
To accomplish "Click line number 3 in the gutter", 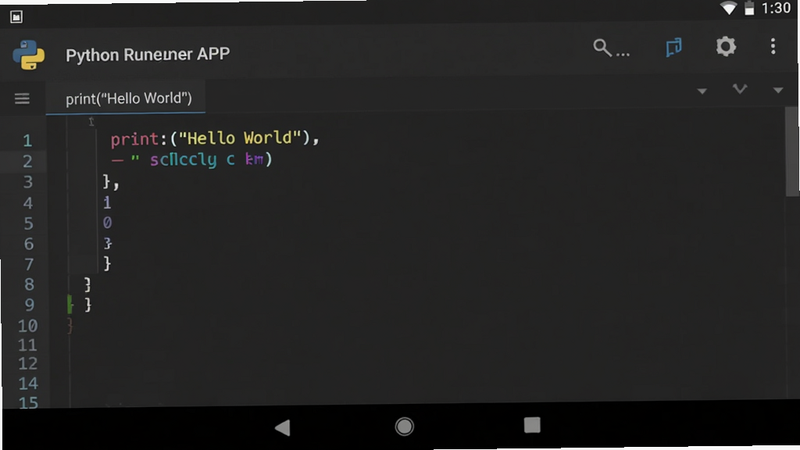I will tap(28, 182).
